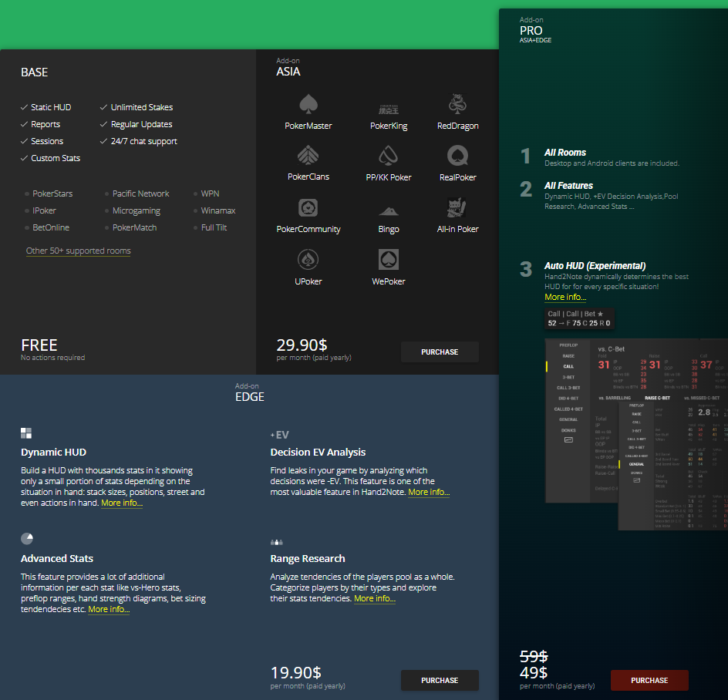Open More info for Range Research
The image size is (728, 700).
pos(375,598)
